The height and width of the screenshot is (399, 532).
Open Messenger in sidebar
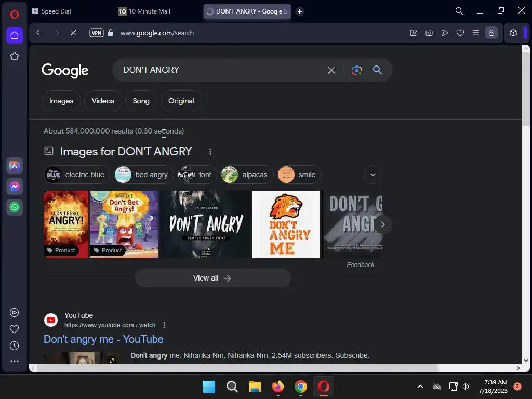[x=14, y=187]
